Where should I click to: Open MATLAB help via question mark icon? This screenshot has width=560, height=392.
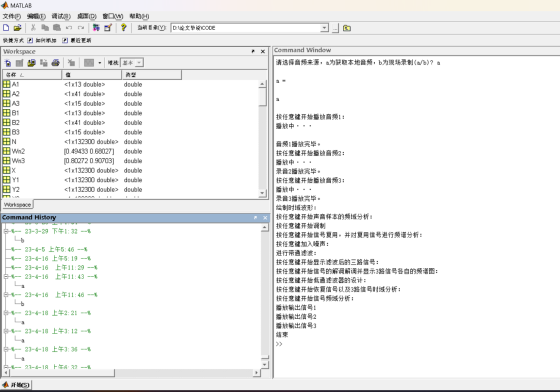click(x=124, y=28)
